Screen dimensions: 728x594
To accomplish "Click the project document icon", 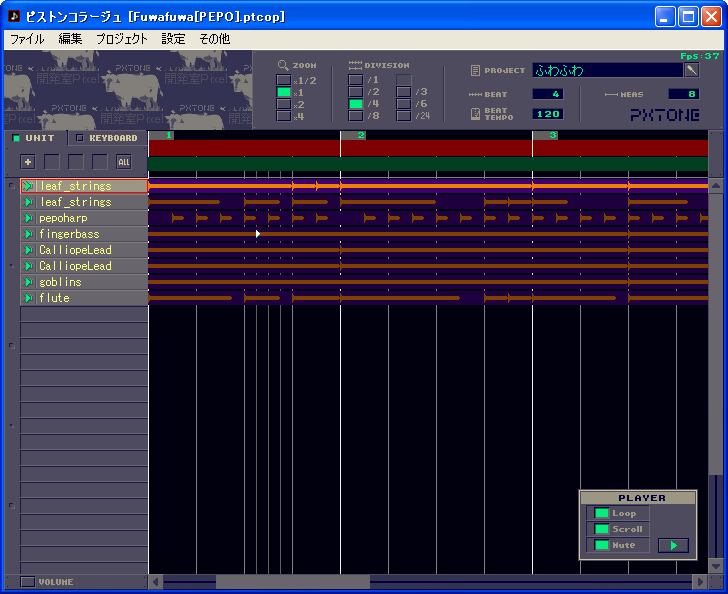I will tap(475, 71).
